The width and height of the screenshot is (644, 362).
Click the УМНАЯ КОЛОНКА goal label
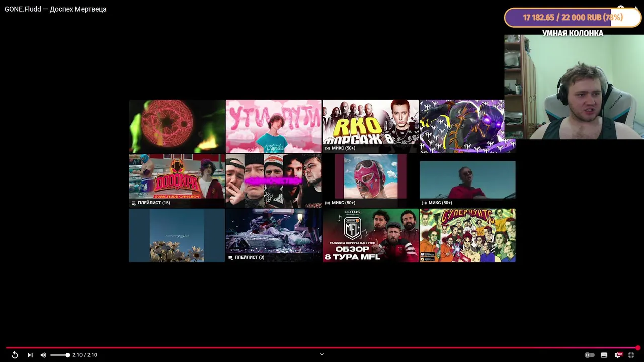point(573,33)
